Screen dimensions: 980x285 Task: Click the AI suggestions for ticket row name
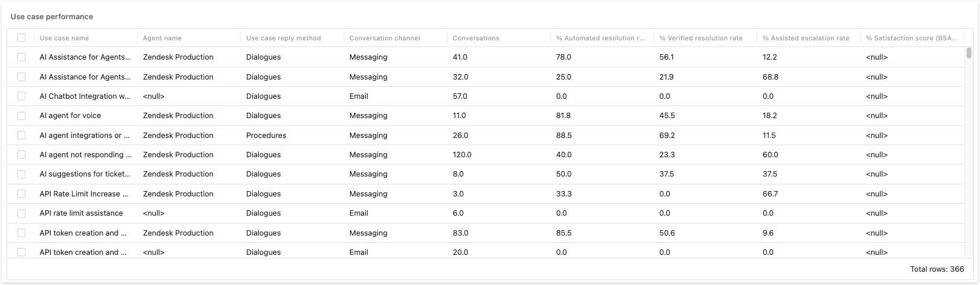coord(85,174)
